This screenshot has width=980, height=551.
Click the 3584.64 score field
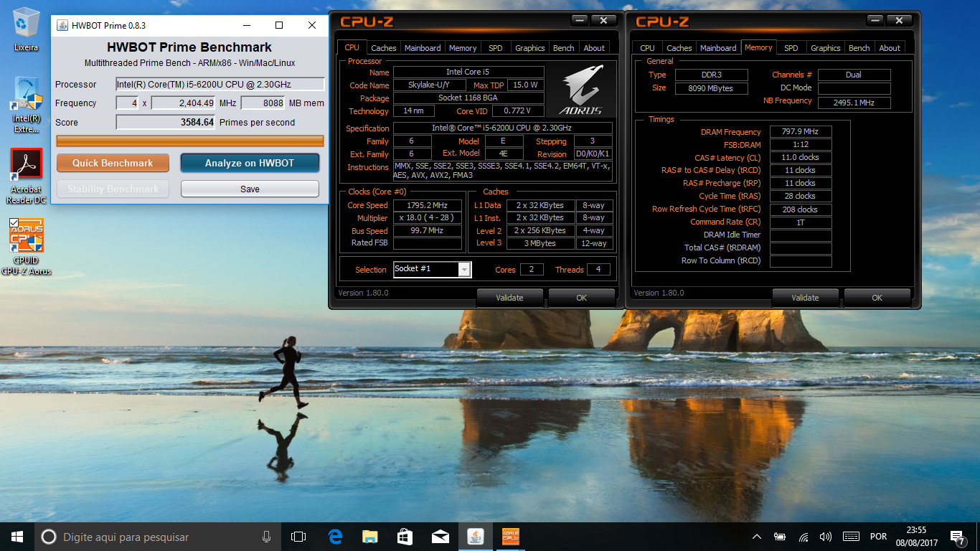point(166,122)
